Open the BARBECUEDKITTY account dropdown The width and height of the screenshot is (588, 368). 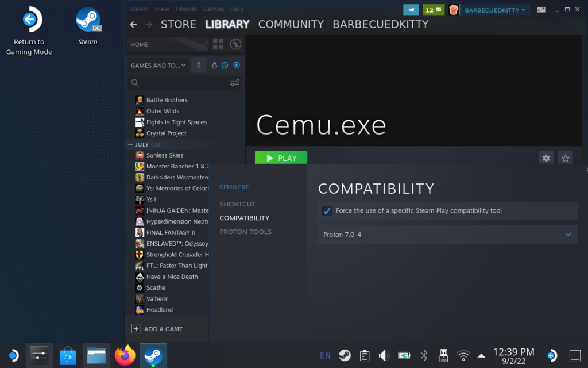[x=495, y=10]
